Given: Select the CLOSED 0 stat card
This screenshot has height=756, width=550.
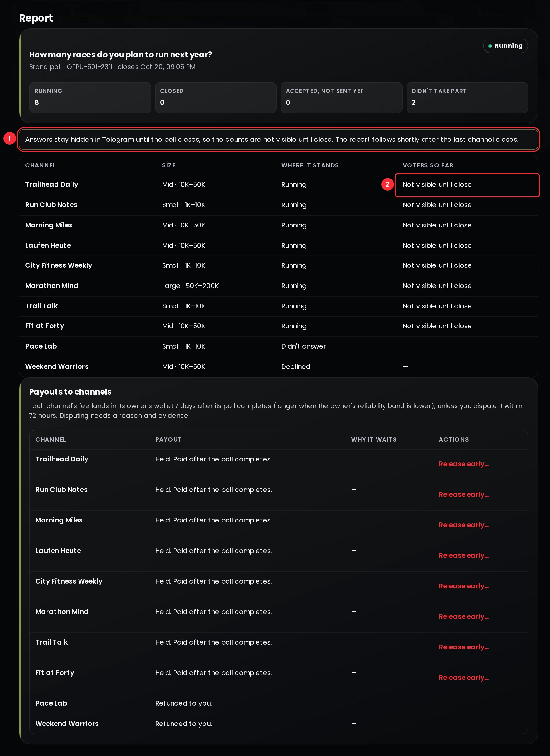Looking at the screenshot, I should click(216, 97).
